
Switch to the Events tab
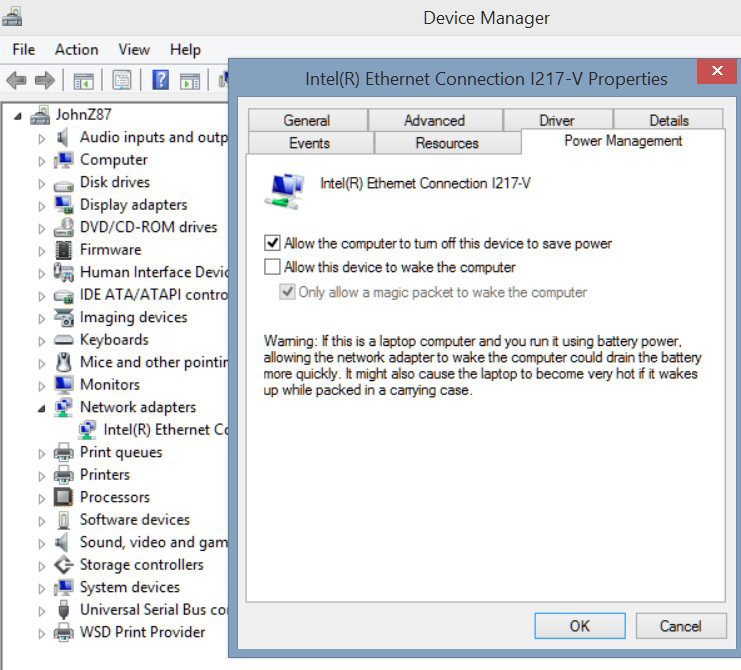[x=310, y=143]
